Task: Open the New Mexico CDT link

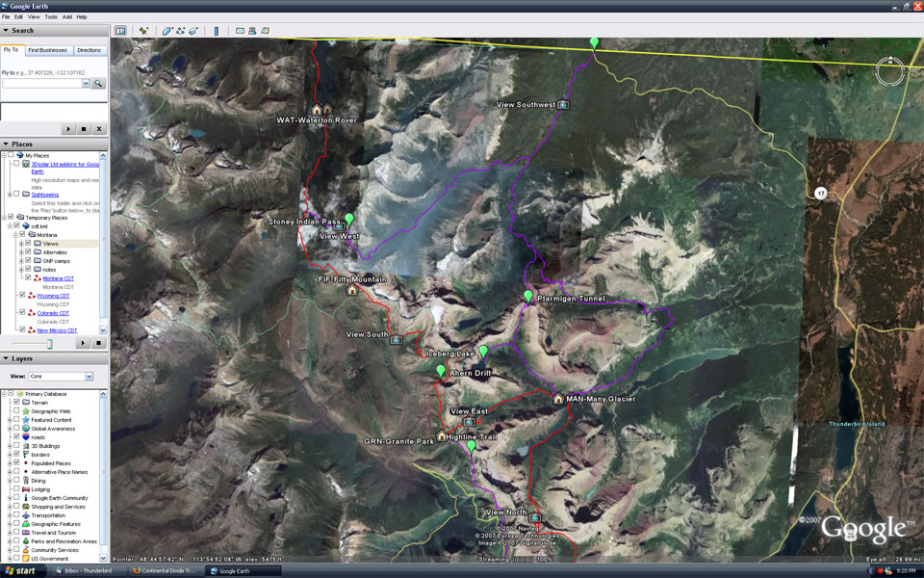Action: [57, 330]
